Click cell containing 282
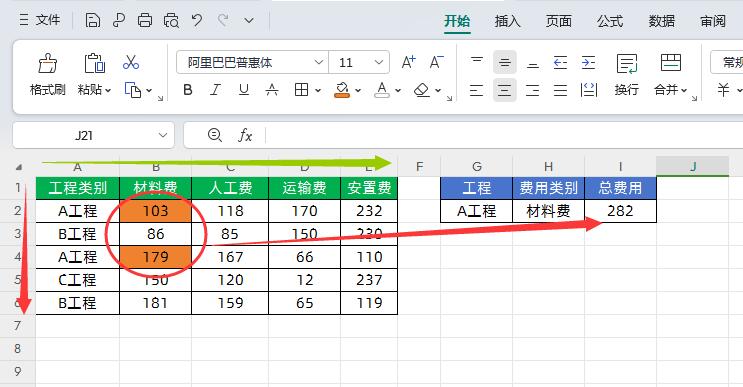This screenshot has height=387, width=743. 620,211
